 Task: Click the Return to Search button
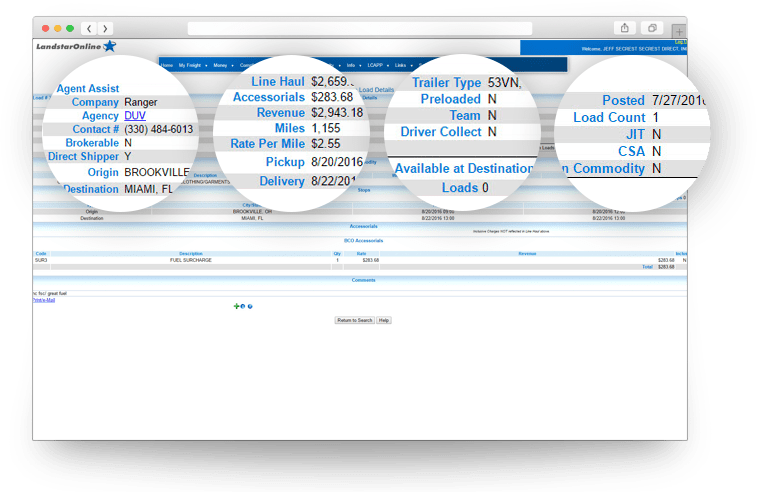(x=355, y=320)
